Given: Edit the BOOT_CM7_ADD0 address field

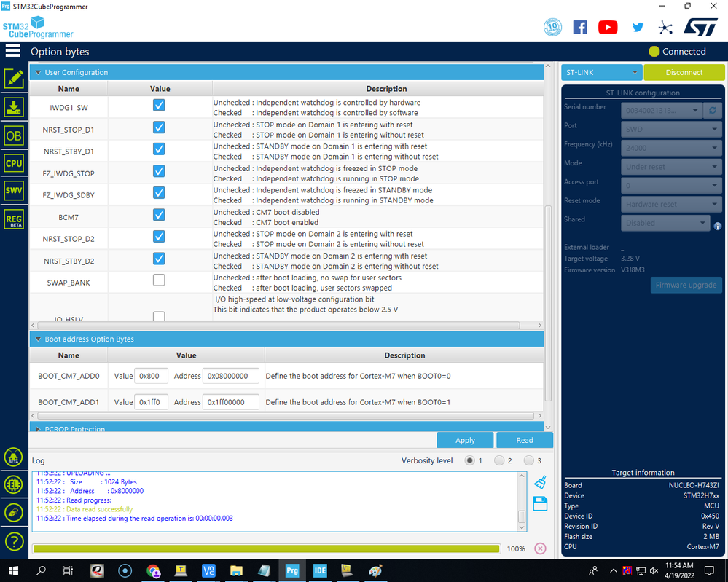Looking at the screenshot, I should click(x=231, y=376).
